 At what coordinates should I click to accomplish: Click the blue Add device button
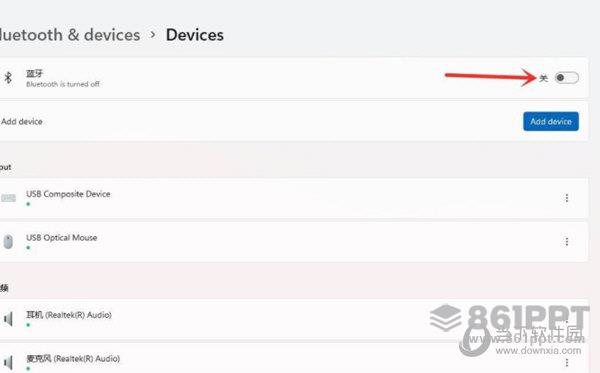551,121
